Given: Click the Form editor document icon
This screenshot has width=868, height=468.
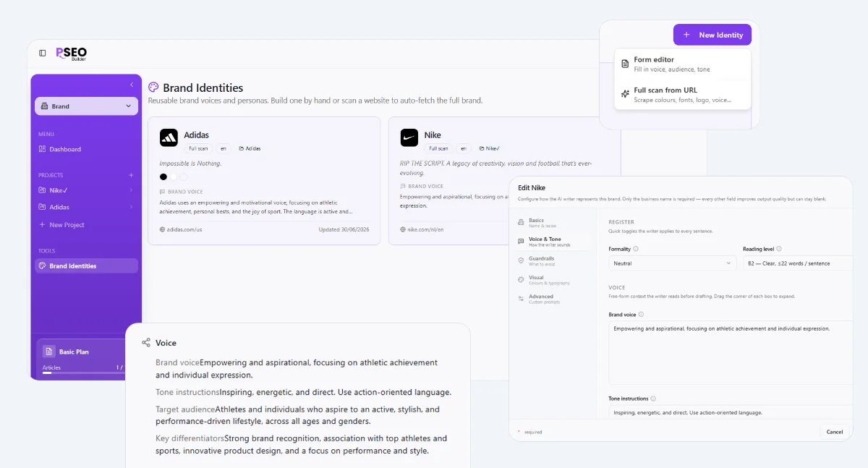Looking at the screenshot, I should [625, 64].
